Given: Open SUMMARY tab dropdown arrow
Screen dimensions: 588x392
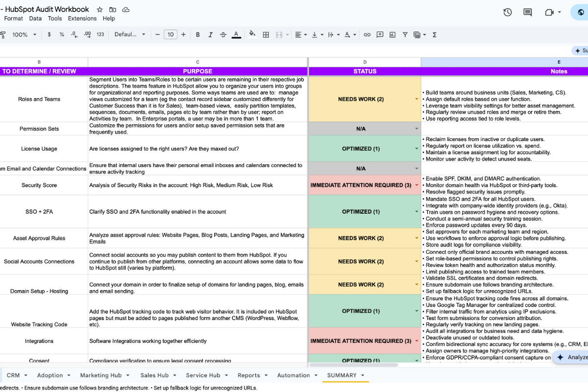Looking at the screenshot, I should (363, 376).
